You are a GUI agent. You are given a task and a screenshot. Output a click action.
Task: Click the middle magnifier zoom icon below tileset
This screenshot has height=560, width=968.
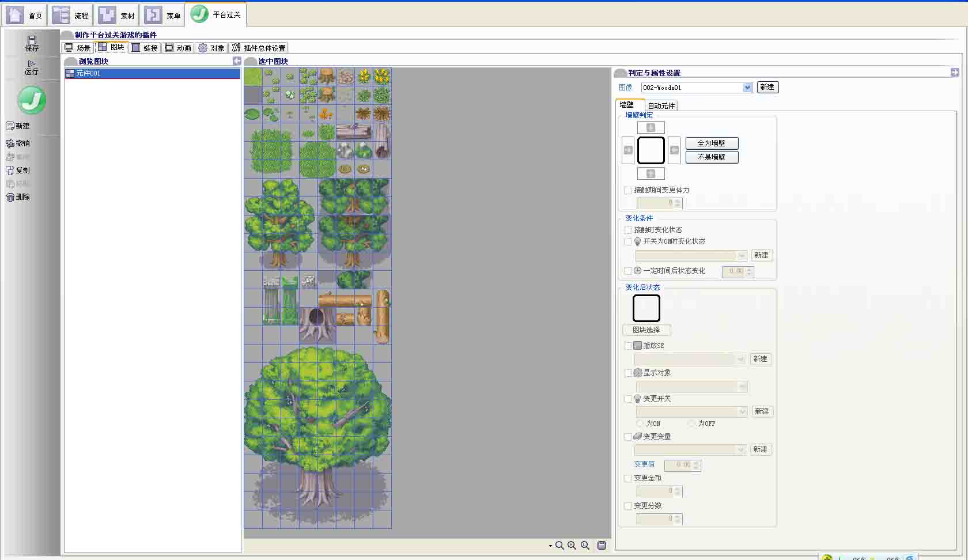572,545
